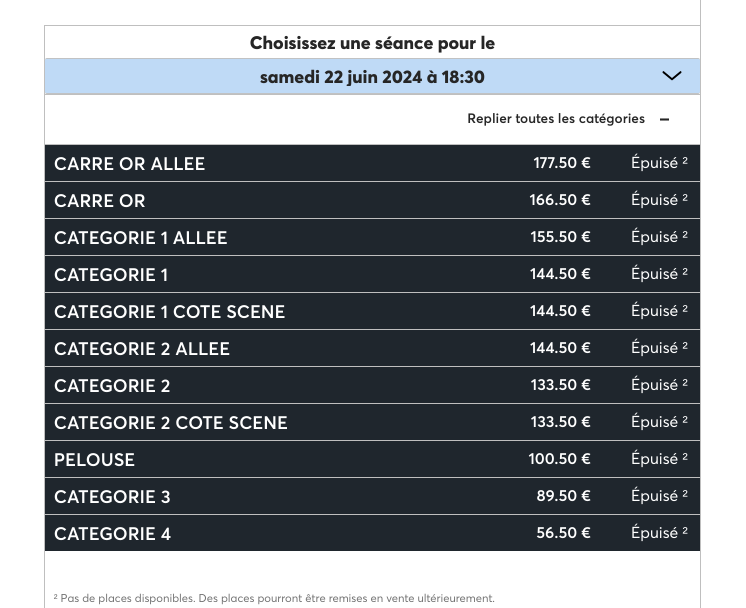Viewport: 746px width, 608px height.
Task: Click the 100.50 € price
Action: pos(560,459)
